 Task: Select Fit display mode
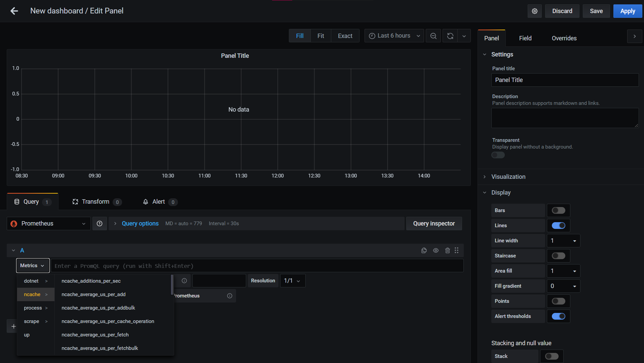coord(320,36)
